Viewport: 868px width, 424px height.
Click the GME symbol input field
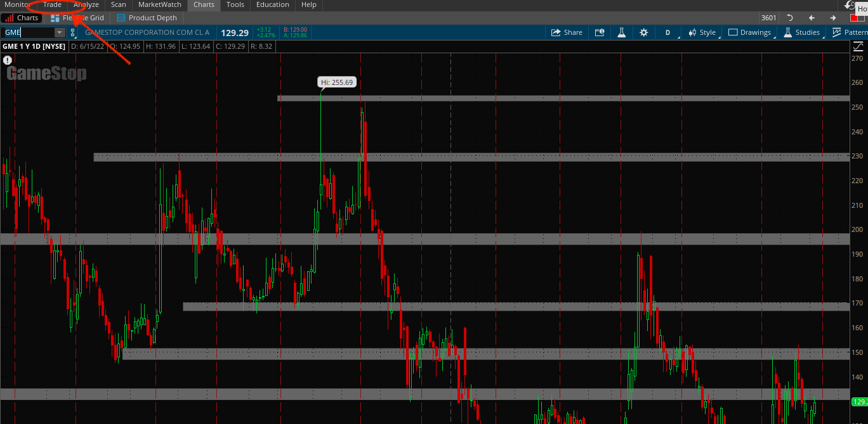(28, 32)
